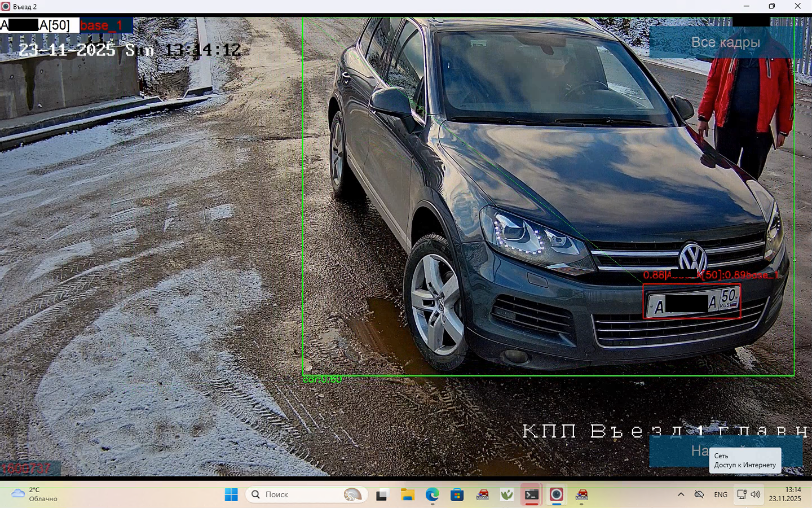
Task: Open the Windows Start menu
Action: 231,495
